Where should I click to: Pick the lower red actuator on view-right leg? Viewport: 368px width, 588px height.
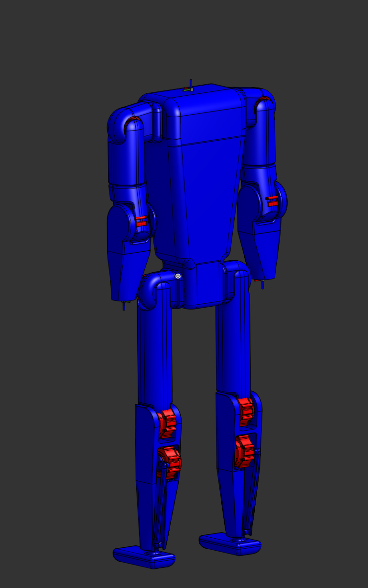(244, 451)
